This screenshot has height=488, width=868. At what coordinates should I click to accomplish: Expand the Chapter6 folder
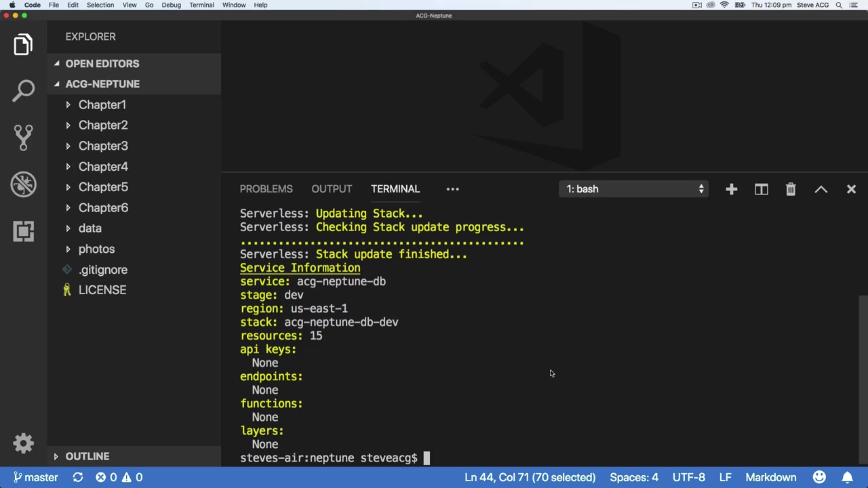[x=102, y=208]
